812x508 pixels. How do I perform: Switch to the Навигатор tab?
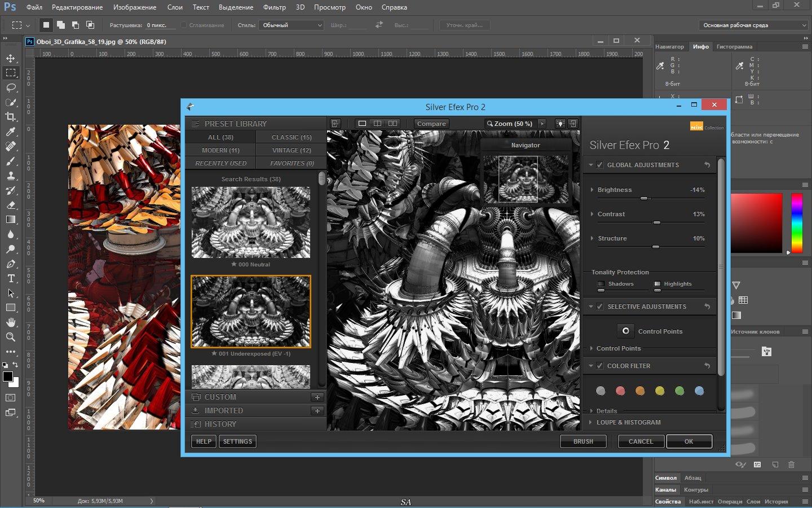pos(669,47)
